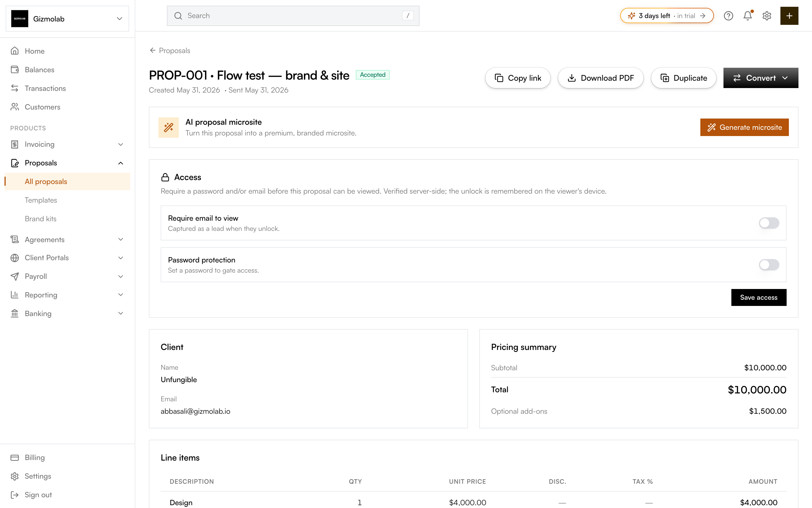This screenshot has height=508, width=812.
Task: Click the Billing card icon
Action: coord(15,457)
